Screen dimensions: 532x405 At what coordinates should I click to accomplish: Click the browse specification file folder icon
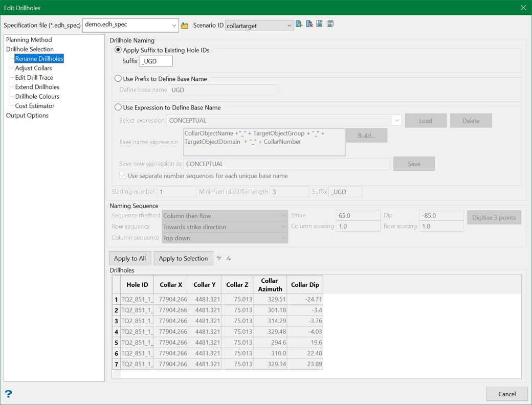tap(185, 26)
